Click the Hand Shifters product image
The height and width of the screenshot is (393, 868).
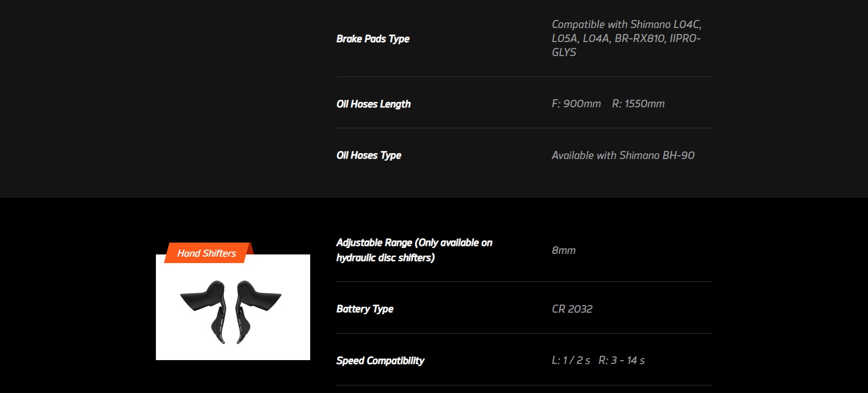pyautogui.click(x=233, y=307)
